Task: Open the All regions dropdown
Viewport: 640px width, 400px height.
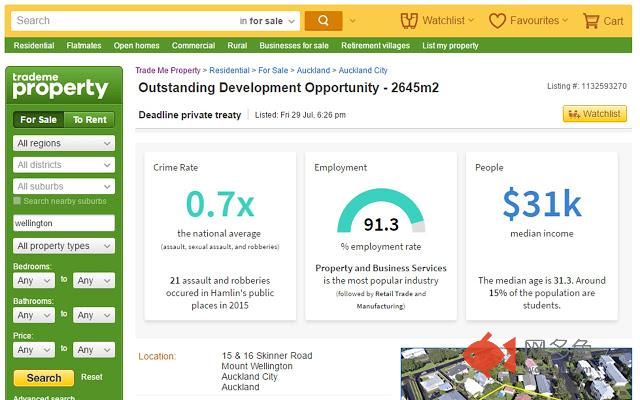Action: (x=64, y=143)
